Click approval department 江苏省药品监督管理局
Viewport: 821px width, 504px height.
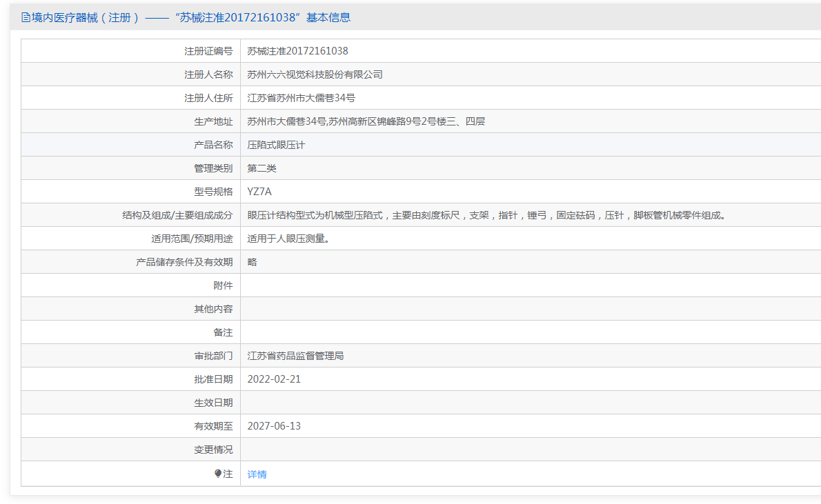pyautogui.click(x=295, y=356)
